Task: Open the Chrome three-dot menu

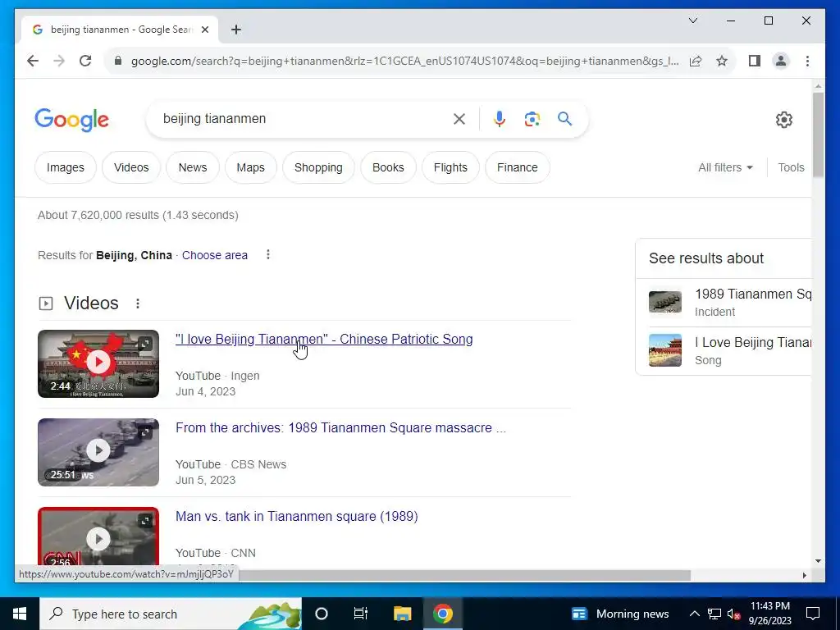Action: click(807, 61)
